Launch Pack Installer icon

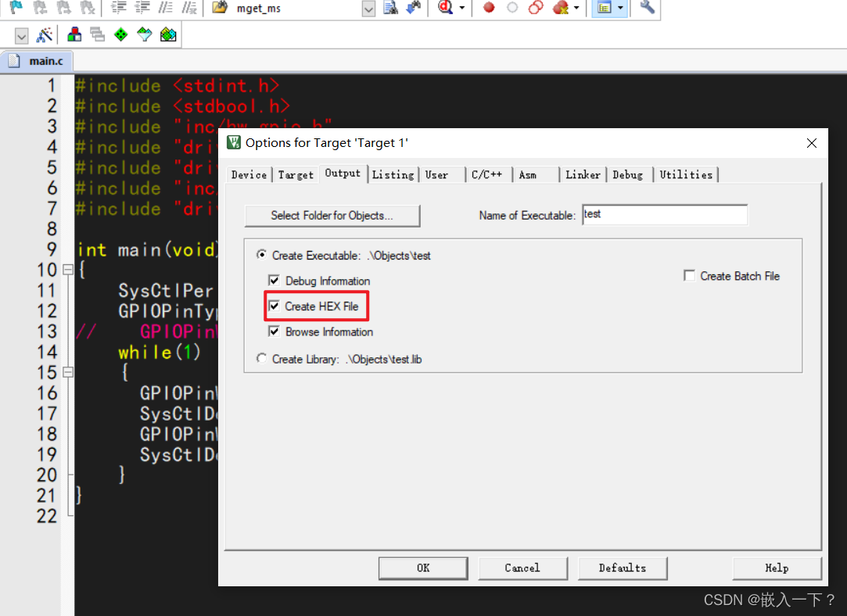168,35
